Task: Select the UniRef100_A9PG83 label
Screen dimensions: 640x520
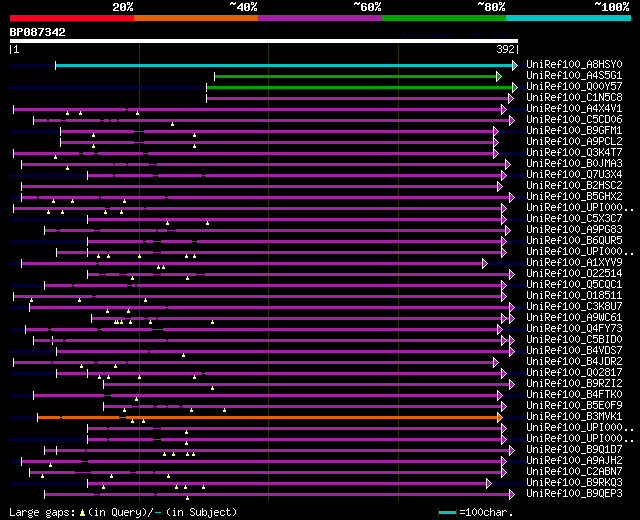Action: (x=574, y=230)
